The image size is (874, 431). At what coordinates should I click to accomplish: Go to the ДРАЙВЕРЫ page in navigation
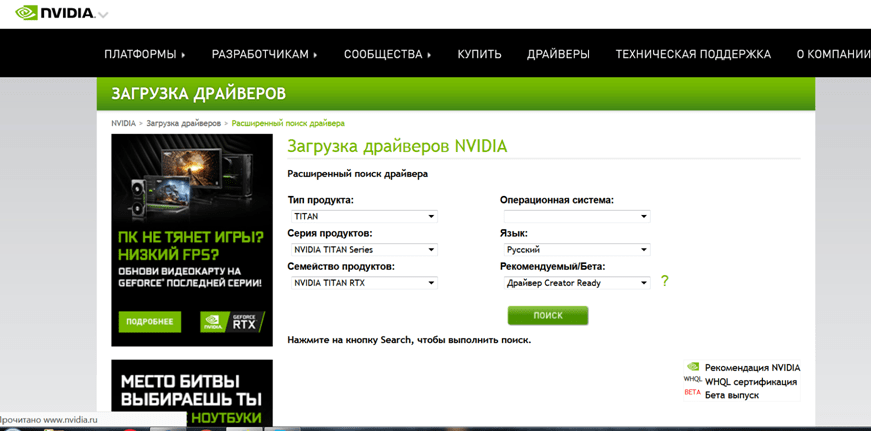pos(558,54)
